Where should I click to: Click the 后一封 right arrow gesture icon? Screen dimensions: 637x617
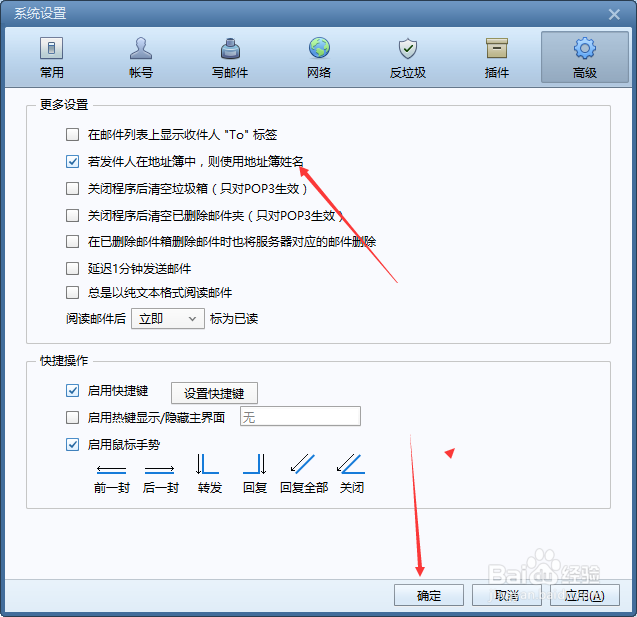click(160, 470)
